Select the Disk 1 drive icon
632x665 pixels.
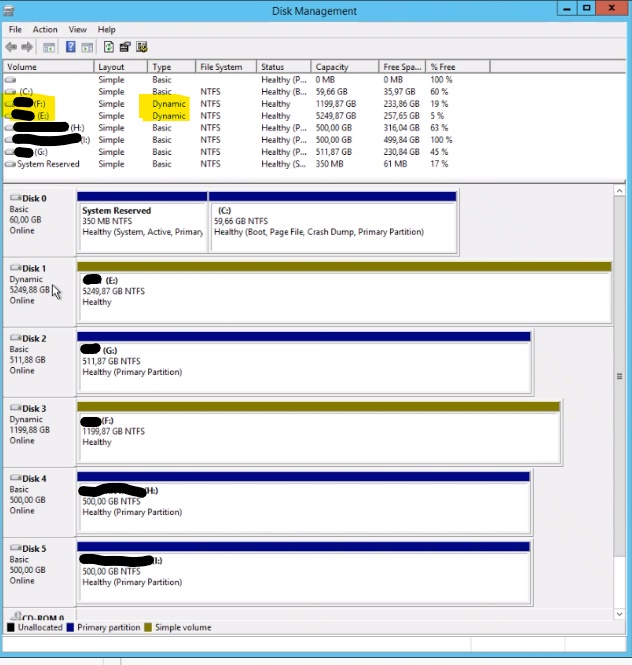click(15, 268)
